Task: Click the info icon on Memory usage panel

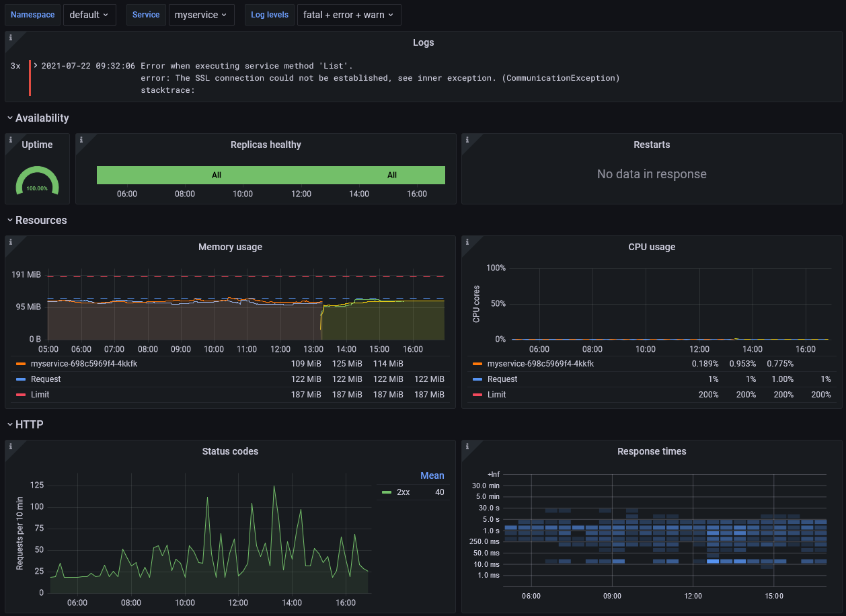Action: [x=11, y=242]
